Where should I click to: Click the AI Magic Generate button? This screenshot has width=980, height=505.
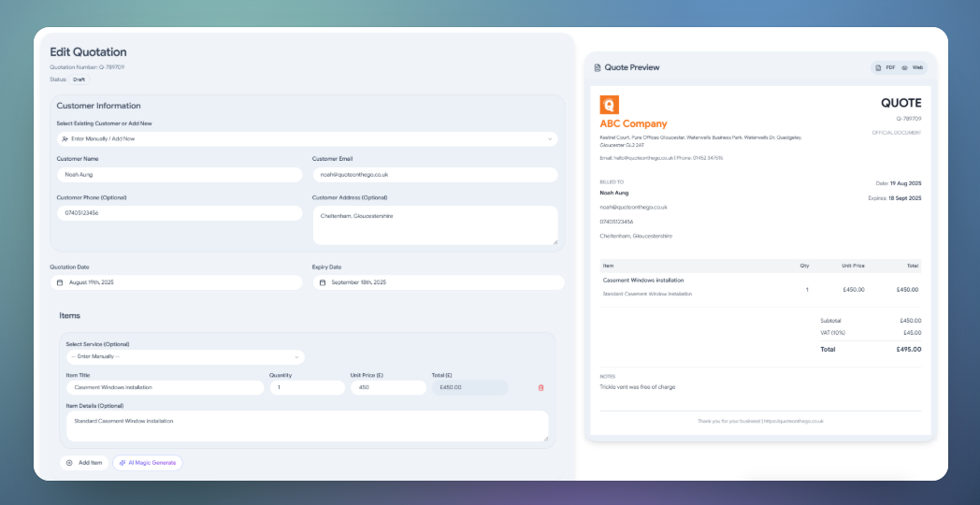148,463
